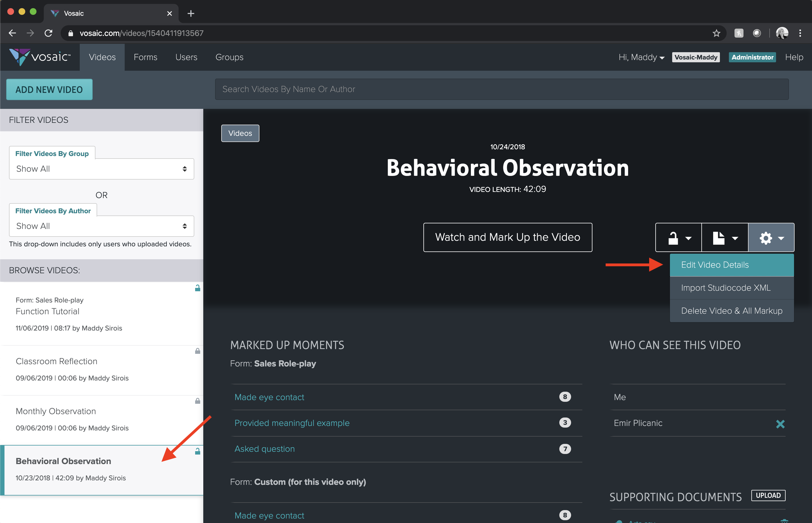Bookmark page with star icon
The height and width of the screenshot is (523, 812).
716,33
